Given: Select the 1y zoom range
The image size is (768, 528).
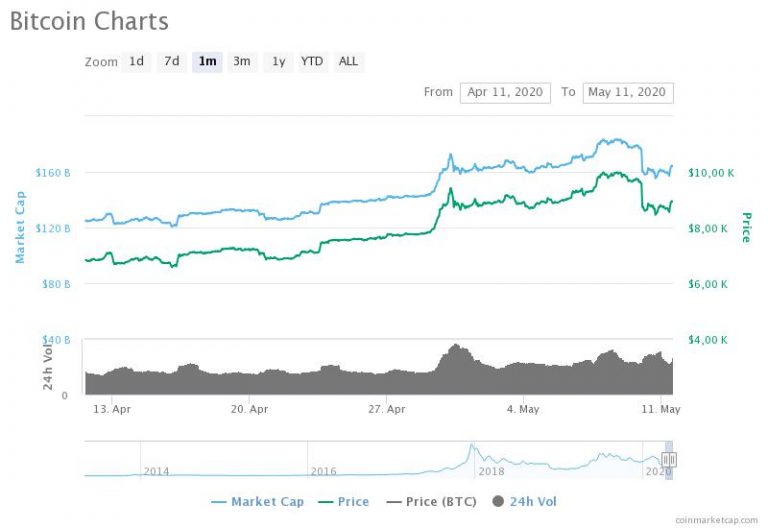Looking at the screenshot, I should [278, 62].
